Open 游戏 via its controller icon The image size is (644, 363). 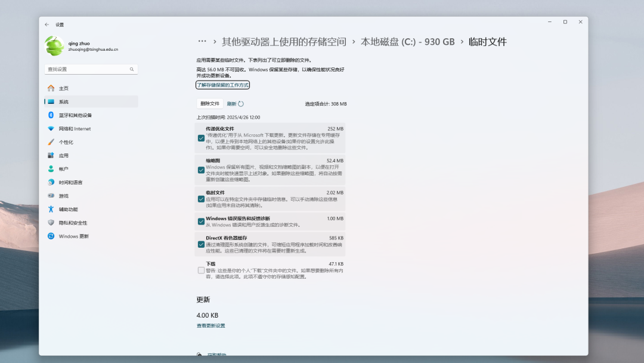(x=51, y=196)
